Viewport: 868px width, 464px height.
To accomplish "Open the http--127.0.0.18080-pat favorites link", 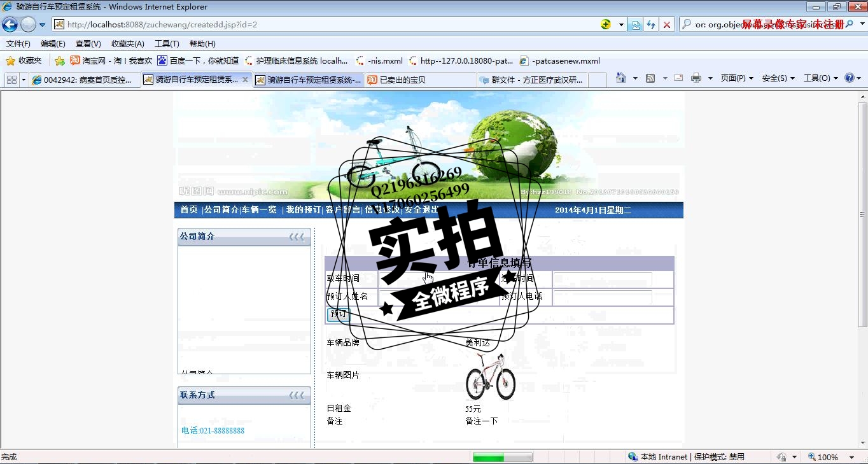I will pos(461,61).
